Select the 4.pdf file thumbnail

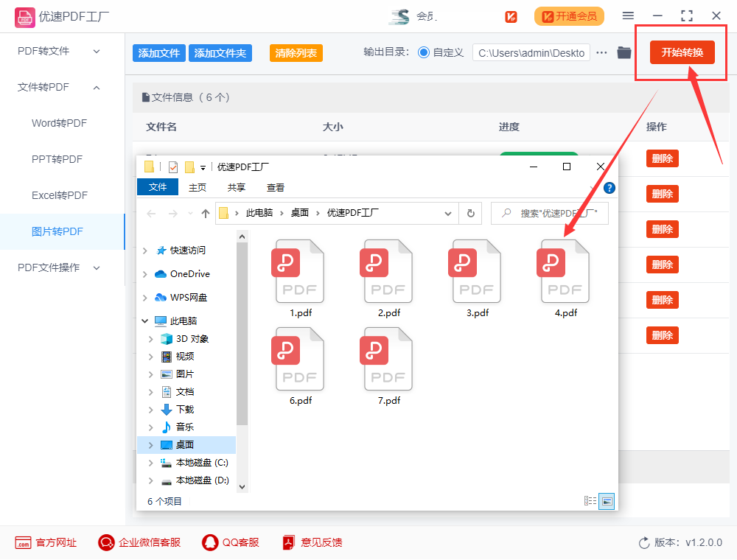pyautogui.click(x=565, y=271)
